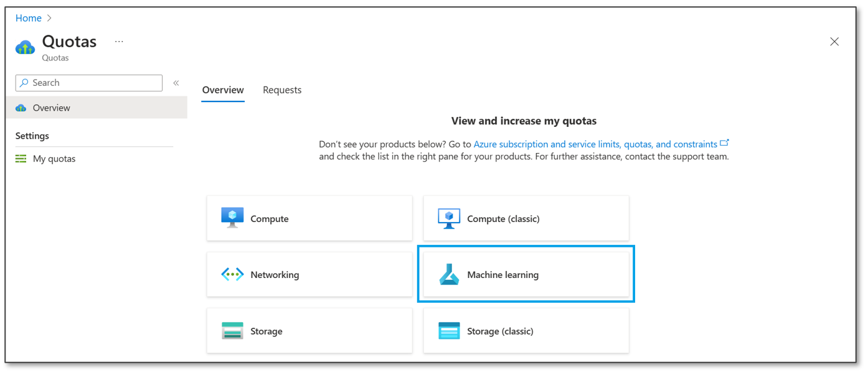Collapse the sidebar with double chevron
The width and height of the screenshot is (868, 375).
point(176,83)
